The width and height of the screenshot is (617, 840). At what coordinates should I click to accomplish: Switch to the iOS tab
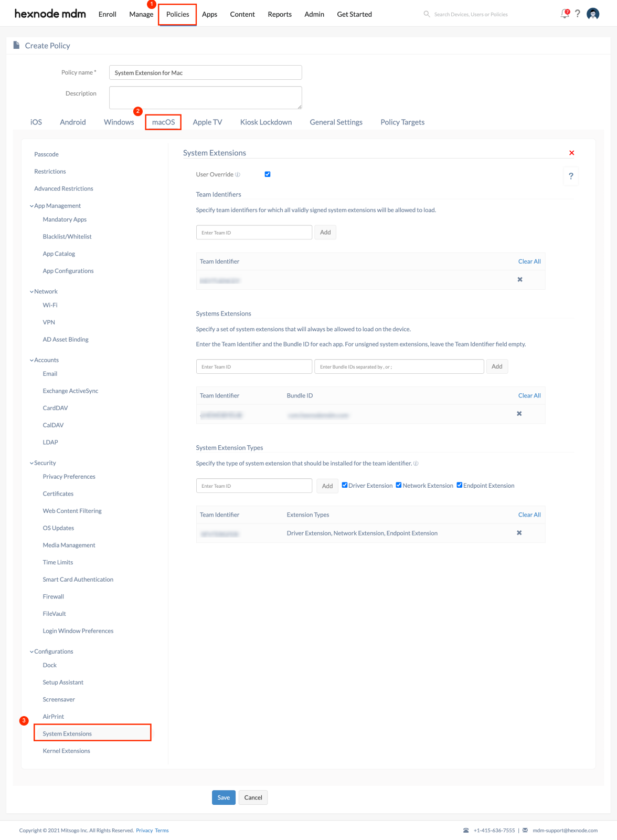click(36, 122)
